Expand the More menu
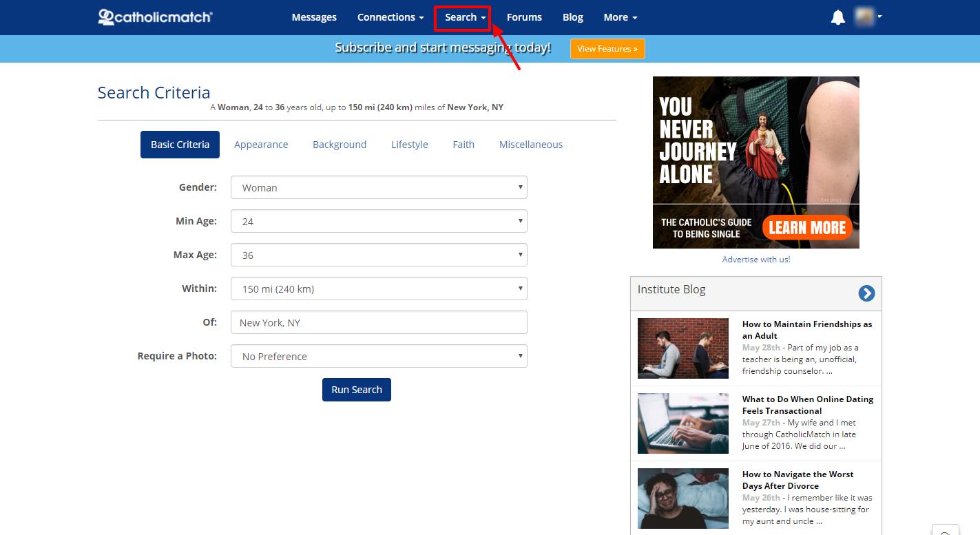Screen dimensions: 980x535 621,17
